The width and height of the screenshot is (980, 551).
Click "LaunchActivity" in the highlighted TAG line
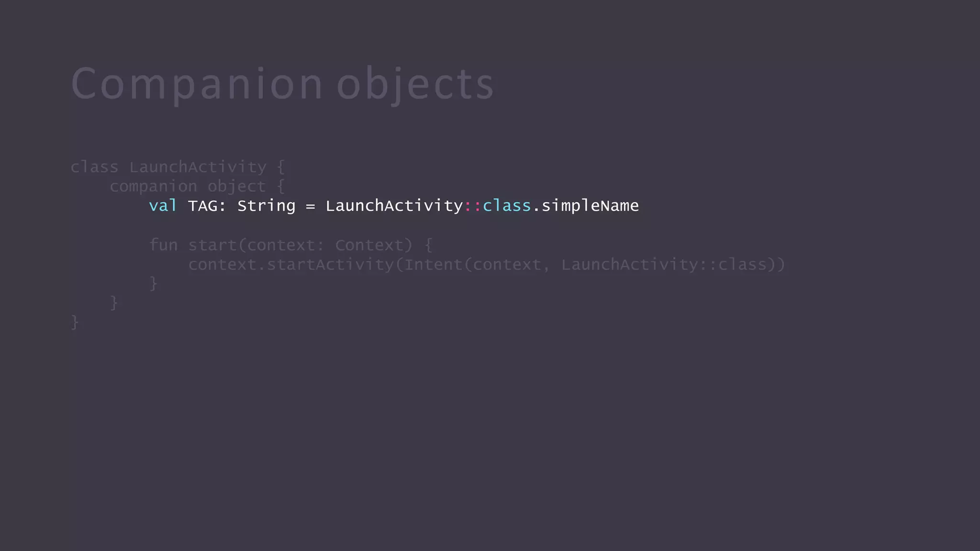(394, 206)
